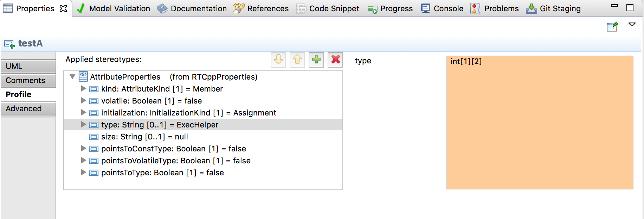The height and width of the screenshot is (219, 644).
Task: Click the move stereotype up arrow icon
Action: [297, 60]
